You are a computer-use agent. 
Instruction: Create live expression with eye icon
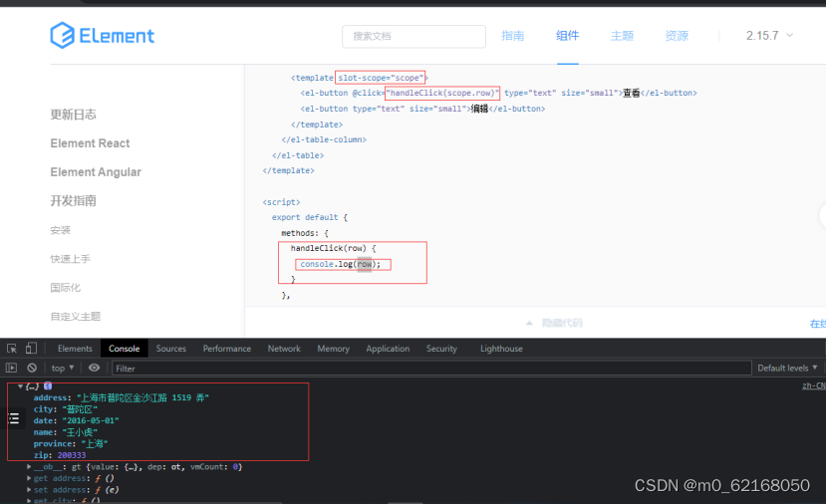[x=94, y=368]
